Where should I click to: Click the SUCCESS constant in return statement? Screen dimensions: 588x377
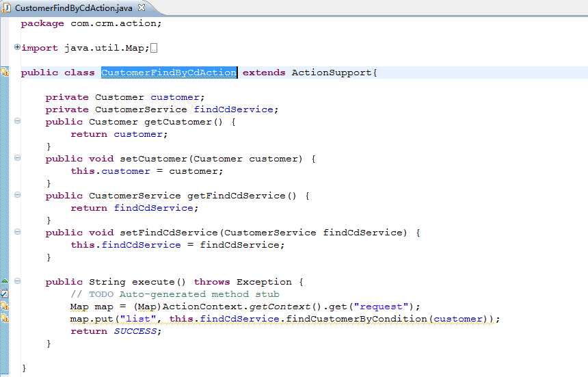tap(135, 331)
